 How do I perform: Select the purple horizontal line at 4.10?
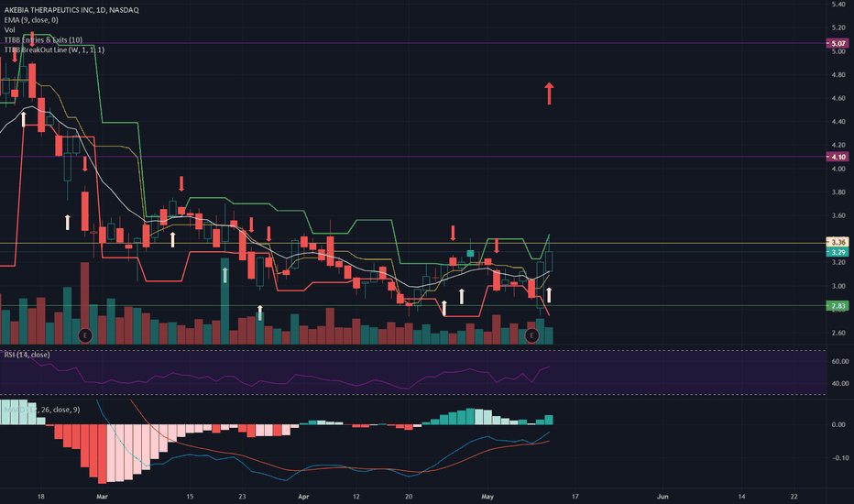tap(413, 157)
